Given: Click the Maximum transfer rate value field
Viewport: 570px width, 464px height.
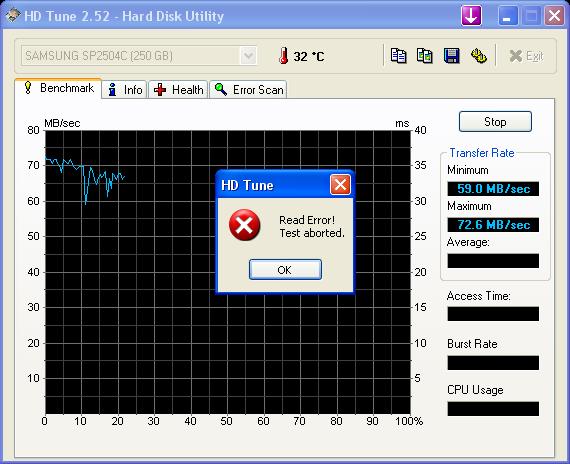Looking at the screenshot, I should pos(493,225).
